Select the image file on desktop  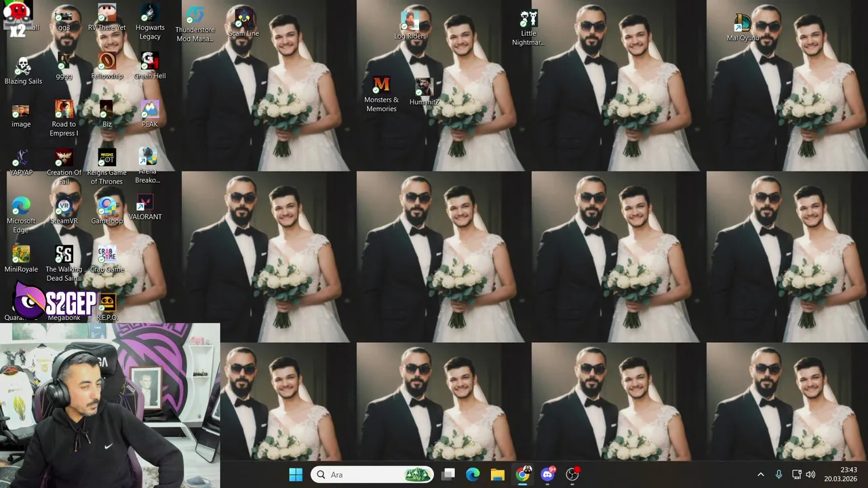[21, 116]
